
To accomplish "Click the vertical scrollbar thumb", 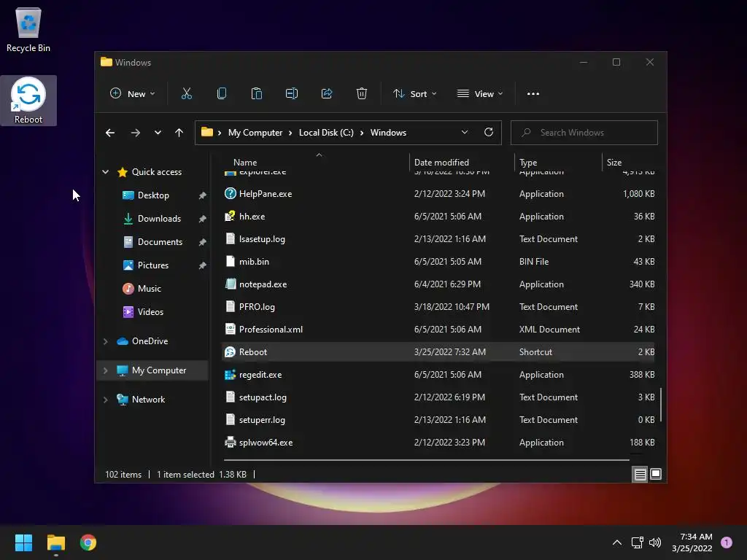I will click(661, 405).
